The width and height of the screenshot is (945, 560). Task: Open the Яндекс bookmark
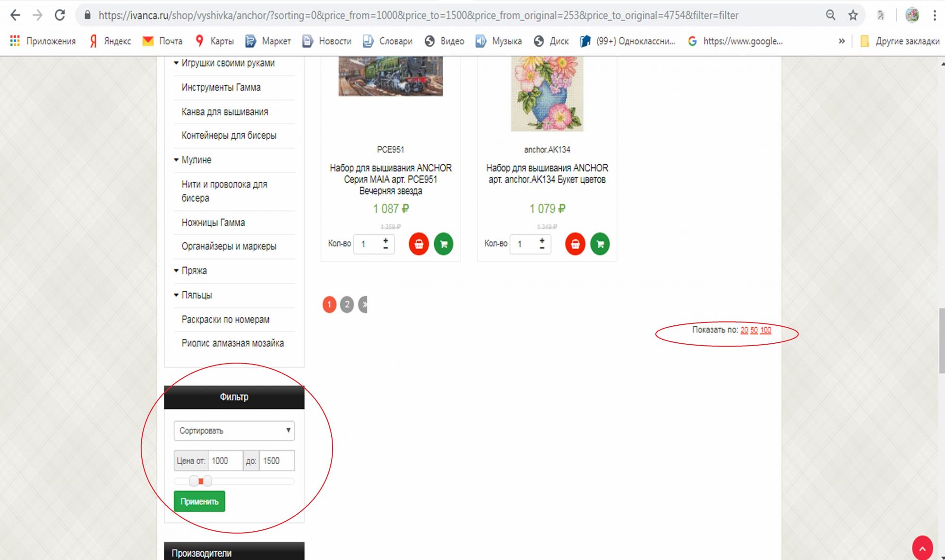point(110,41)
